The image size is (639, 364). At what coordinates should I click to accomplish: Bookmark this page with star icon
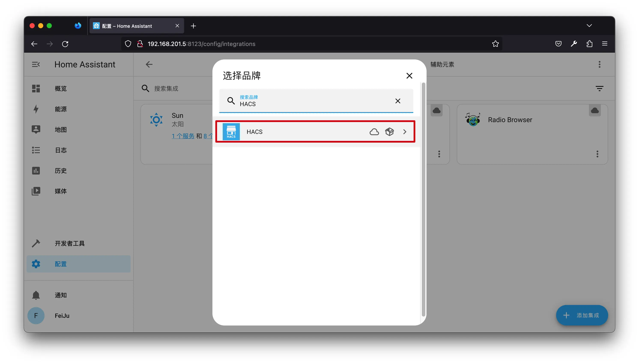(495, 44)
